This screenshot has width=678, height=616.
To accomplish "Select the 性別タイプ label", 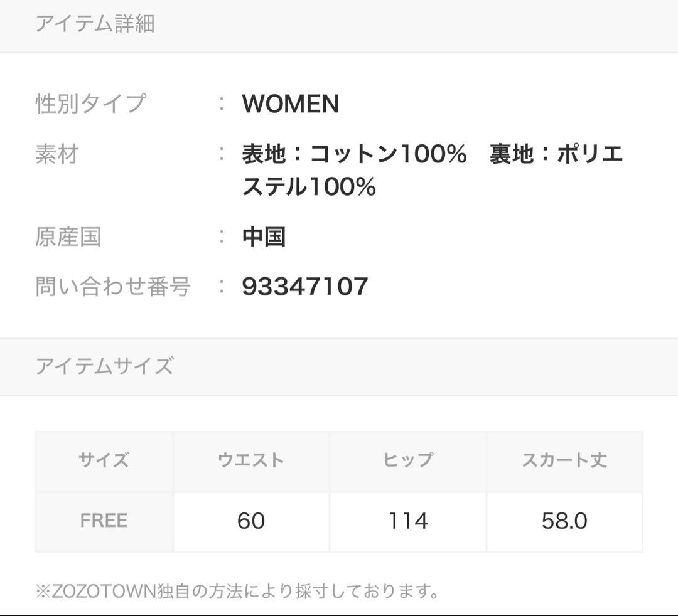I will tap(90, 104).
